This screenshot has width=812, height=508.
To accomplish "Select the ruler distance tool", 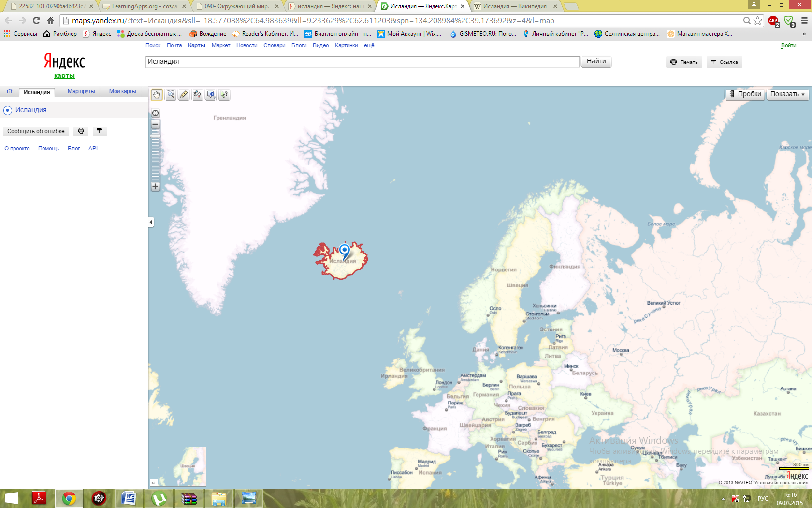I will pyautogui.click(x=184, y=95).
